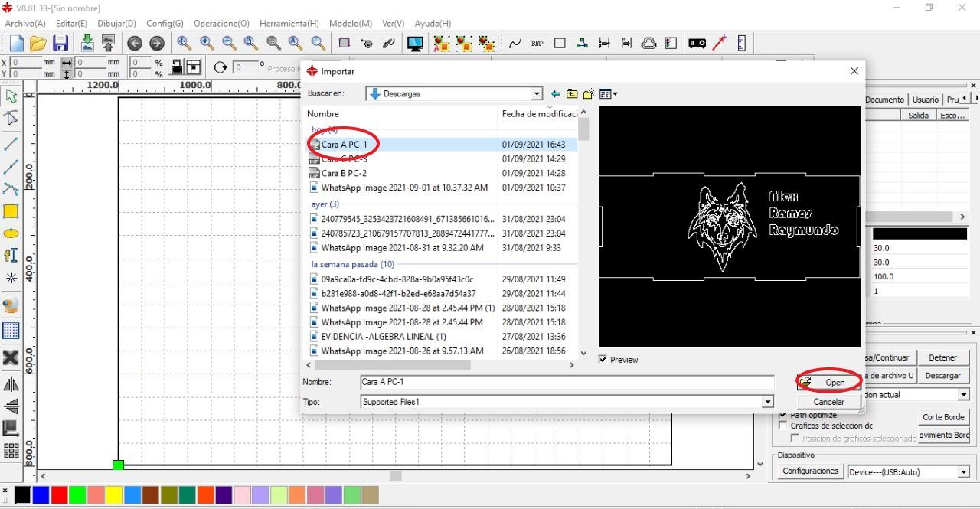Click the lock aspect ratio padlock icon
Screen dimensions: 980x509
click(x=176, y=67)
